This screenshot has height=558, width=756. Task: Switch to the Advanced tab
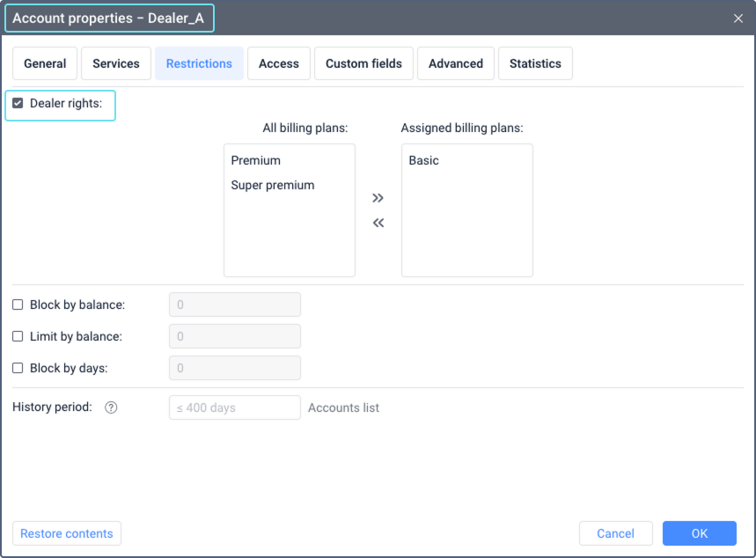pos(455,62)
